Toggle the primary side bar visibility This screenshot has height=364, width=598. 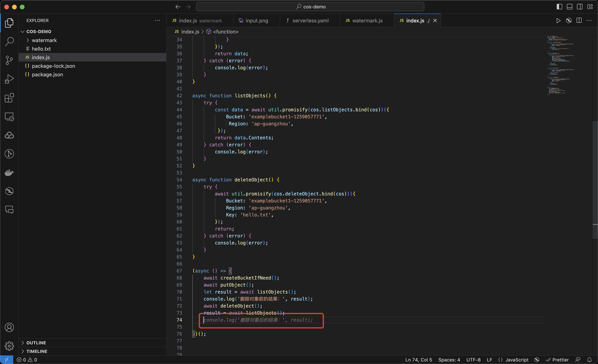pyautogui.click(x=559, y=7)
